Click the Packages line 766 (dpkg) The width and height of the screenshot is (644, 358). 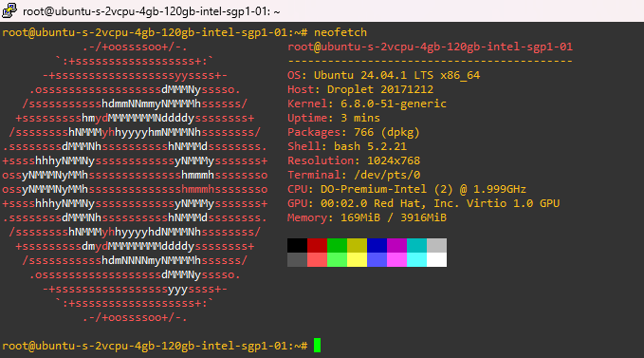(x=354, y=132)
